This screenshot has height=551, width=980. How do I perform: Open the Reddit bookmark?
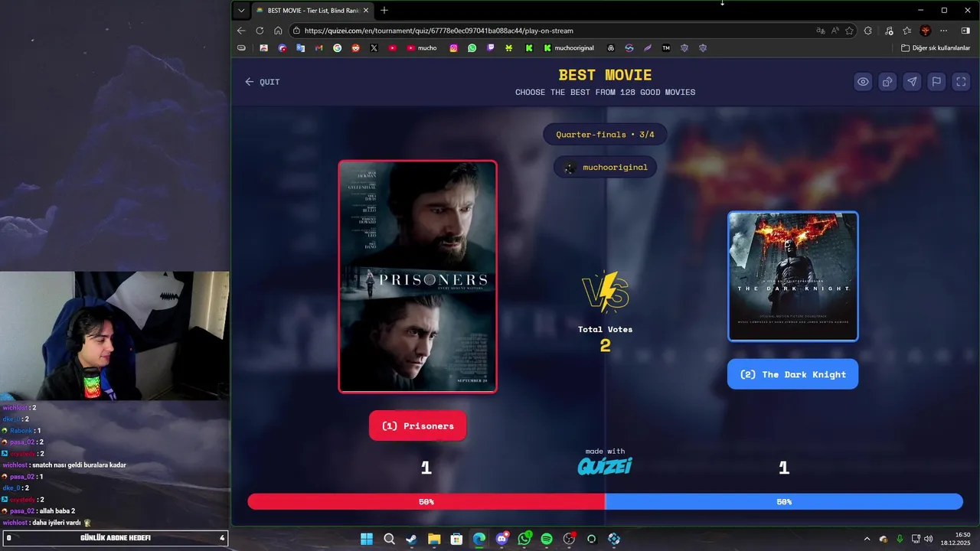coord(355,47)
